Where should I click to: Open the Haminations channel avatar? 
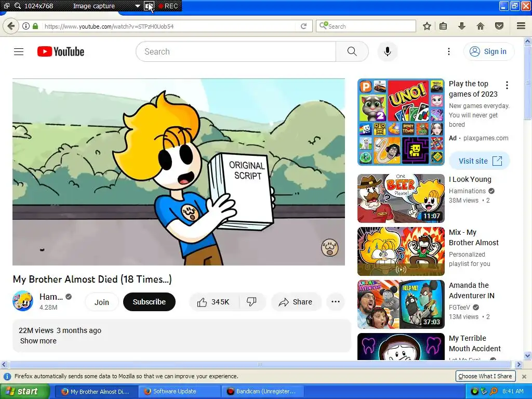coord(23,301)
